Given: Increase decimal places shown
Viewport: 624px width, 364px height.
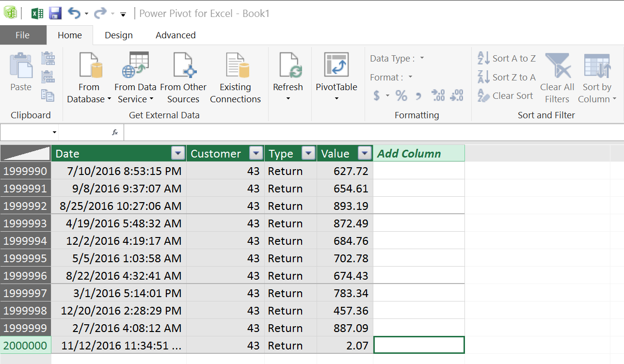Looking at the screenshot, I should tap(438, 95).
